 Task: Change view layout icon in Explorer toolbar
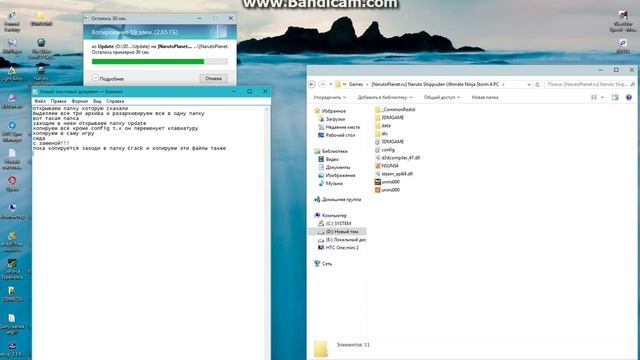click(x=594, y=98)
